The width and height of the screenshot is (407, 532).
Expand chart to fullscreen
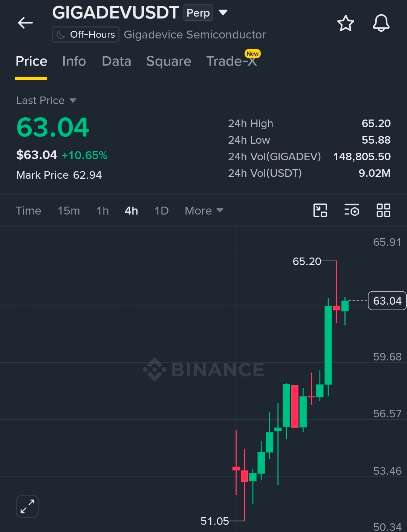pyautogui.click(x=28, y=506)
